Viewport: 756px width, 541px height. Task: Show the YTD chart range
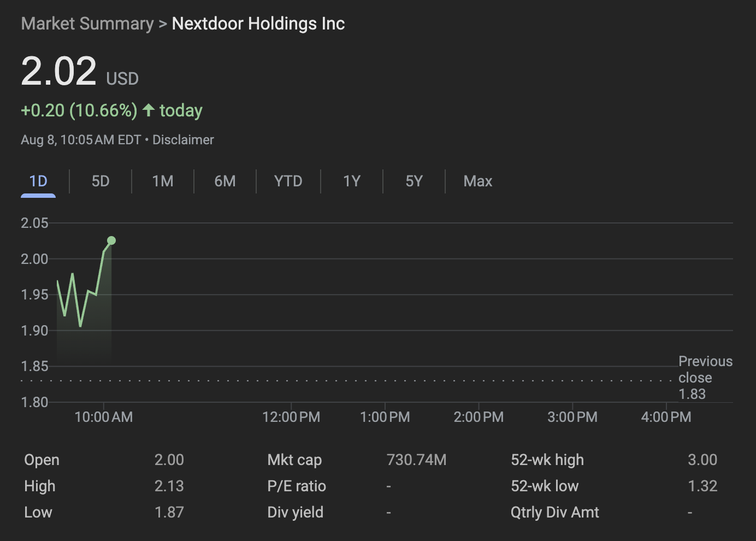[288, 181]
